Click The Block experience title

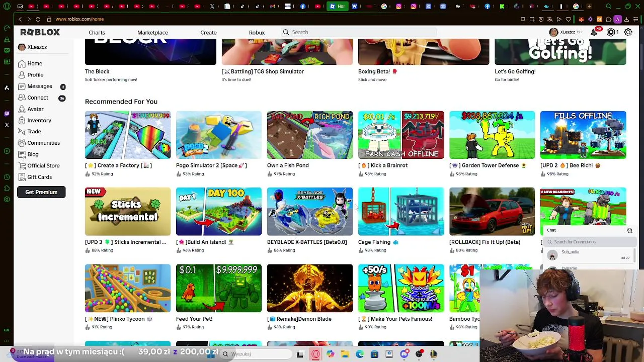pyautogui.click(x=97, y=71)
